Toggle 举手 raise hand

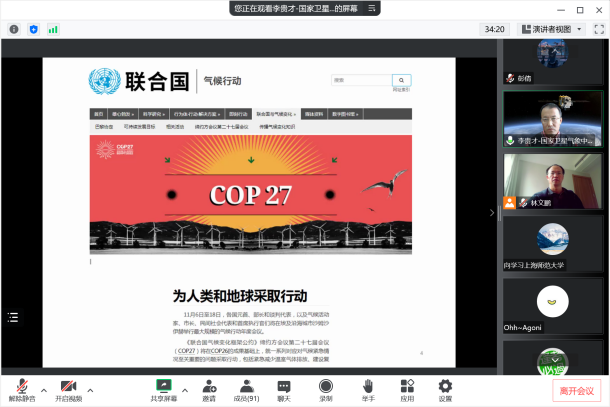(x=368, y=390)
